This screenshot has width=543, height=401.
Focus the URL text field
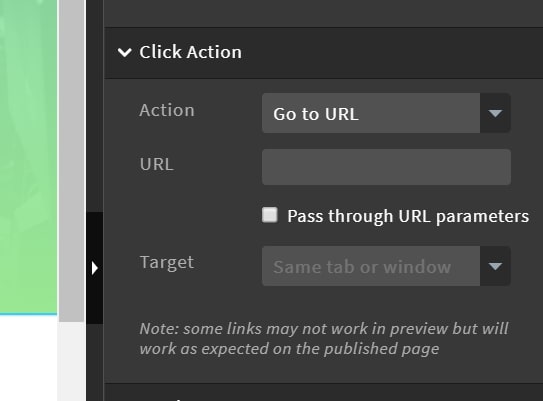pyautogui.click(x=386, y=167)
